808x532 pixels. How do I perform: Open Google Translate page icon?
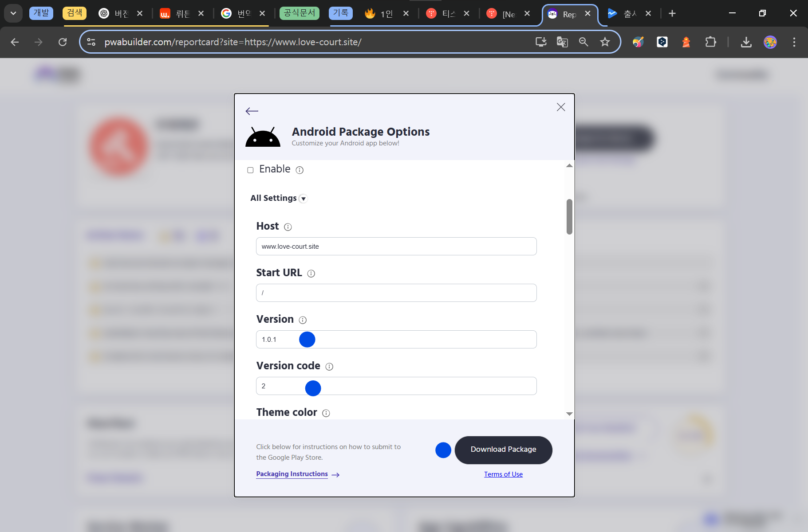pyautogui.click(x=562, y=42)
